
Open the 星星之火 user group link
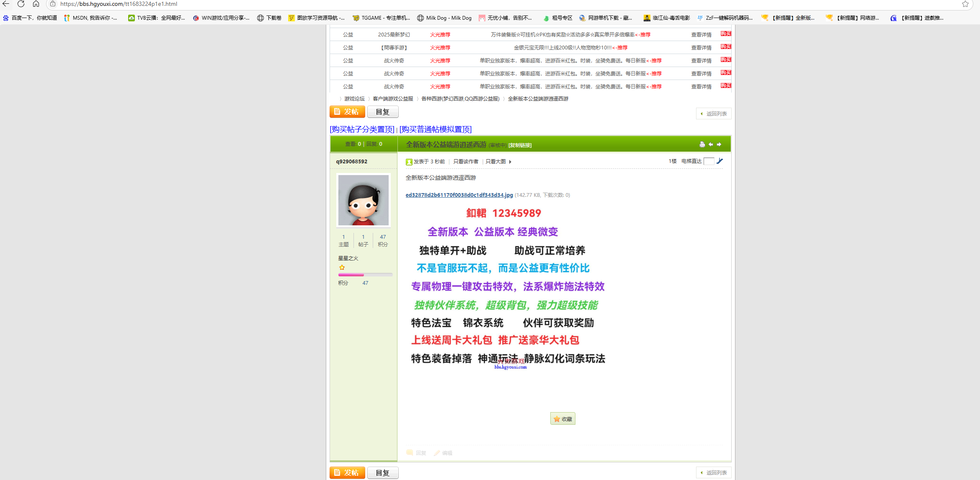coord(348,258)
